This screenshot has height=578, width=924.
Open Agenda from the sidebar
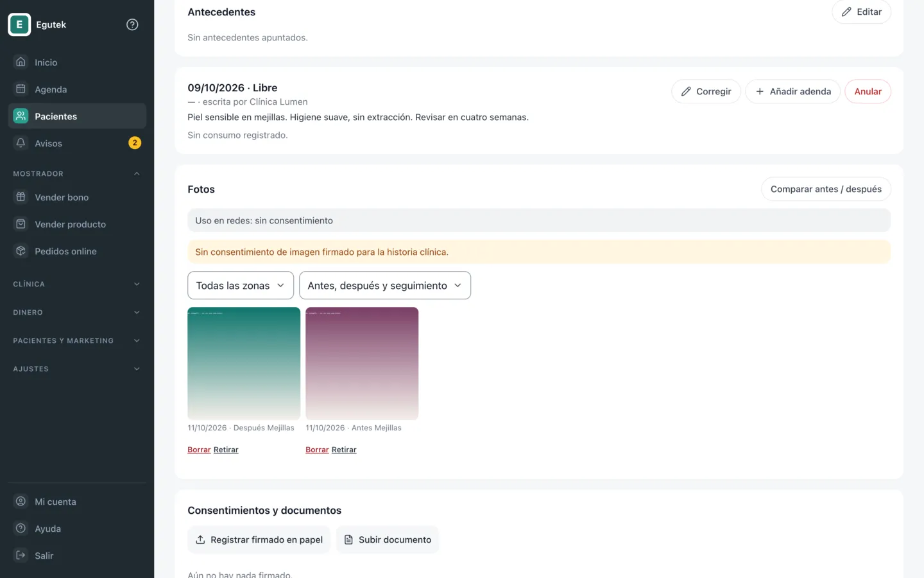coord(77,89)
